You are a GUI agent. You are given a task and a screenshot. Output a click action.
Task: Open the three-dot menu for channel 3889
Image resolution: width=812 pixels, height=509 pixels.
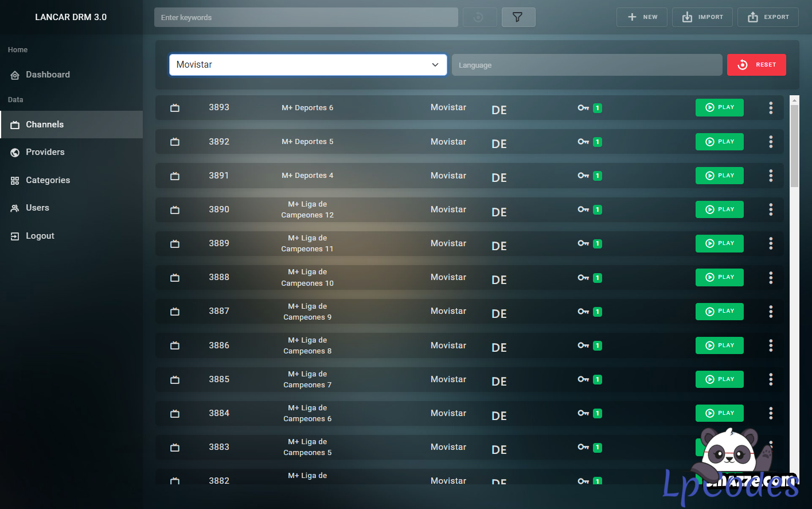tap(770, 243)
